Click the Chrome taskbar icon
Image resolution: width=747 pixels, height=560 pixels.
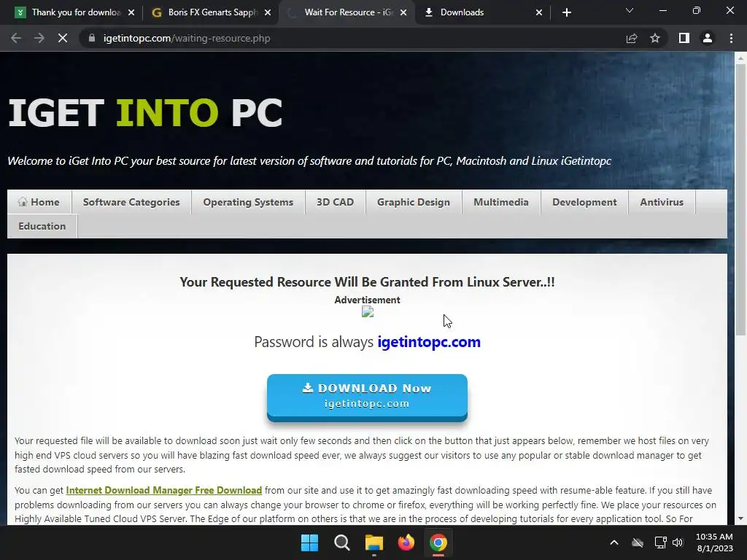438,542
